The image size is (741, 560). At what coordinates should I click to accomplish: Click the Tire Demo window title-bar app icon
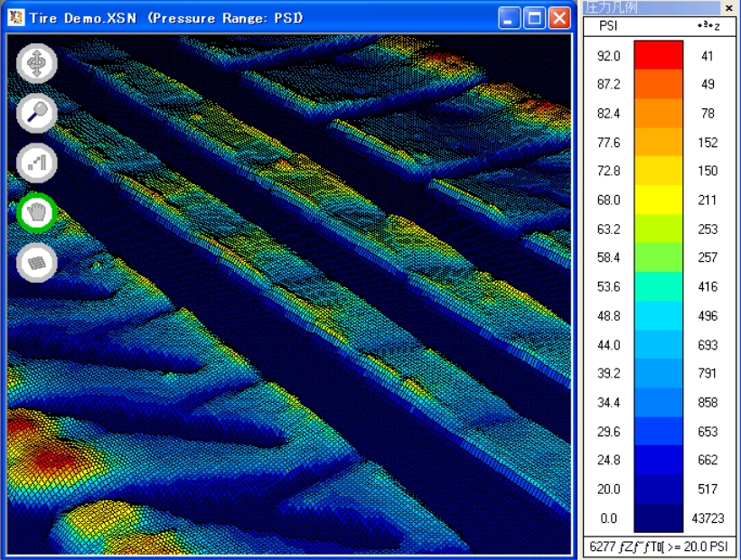coord(15,18)
